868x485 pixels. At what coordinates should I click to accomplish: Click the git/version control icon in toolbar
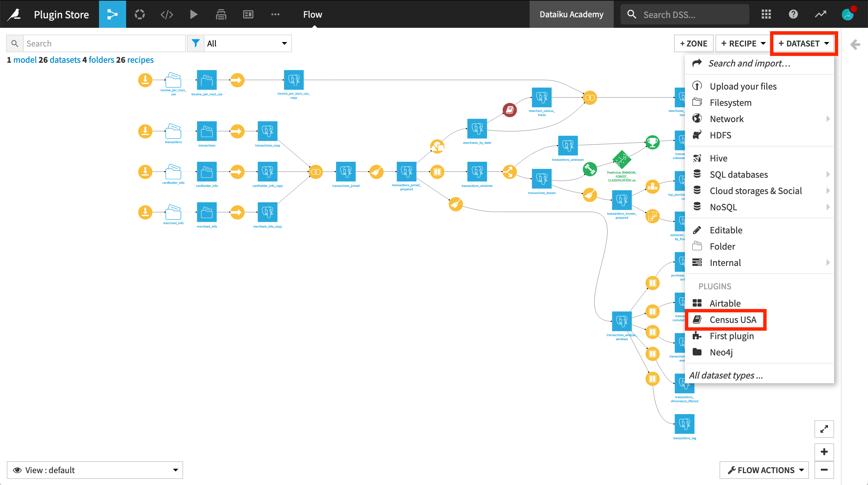tap(140, 14)
